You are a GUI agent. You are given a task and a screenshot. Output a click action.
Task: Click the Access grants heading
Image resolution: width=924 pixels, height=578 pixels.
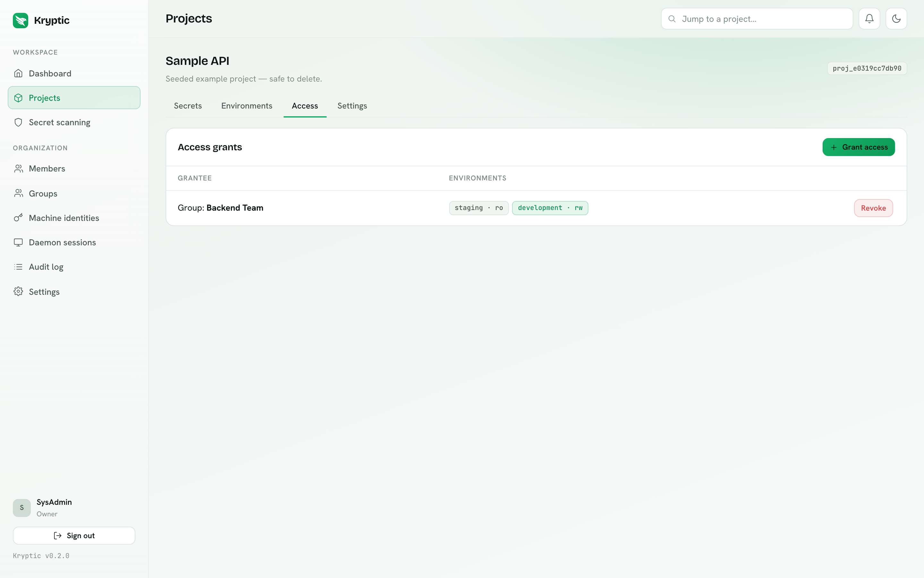(x=210, y=147)
